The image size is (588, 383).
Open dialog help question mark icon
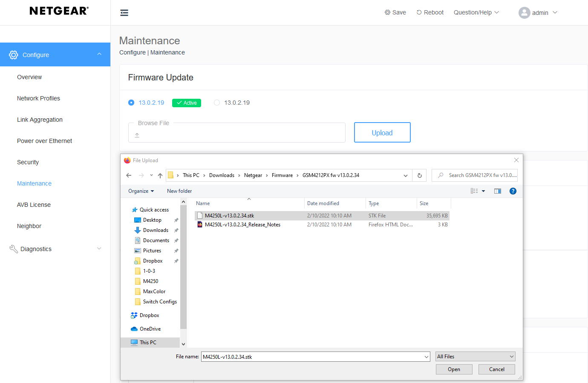click(513, 191)
